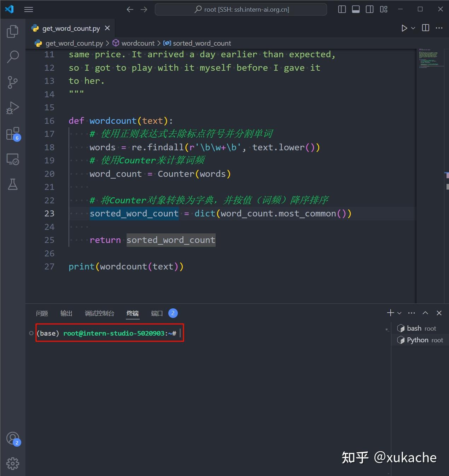Open the Source Control view
Viewport: 449px width, 476px height.
coord(13,82)
